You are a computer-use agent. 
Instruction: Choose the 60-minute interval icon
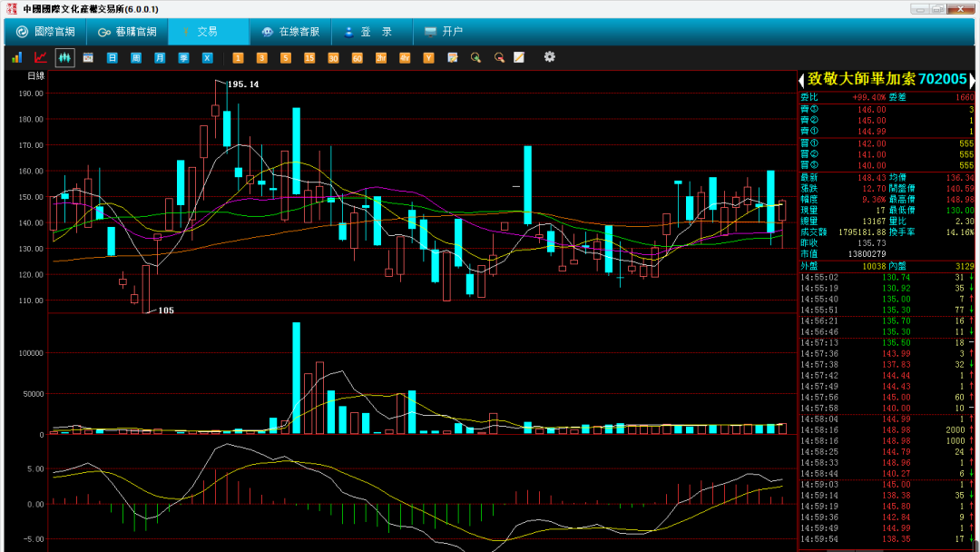tap(357, 57)
